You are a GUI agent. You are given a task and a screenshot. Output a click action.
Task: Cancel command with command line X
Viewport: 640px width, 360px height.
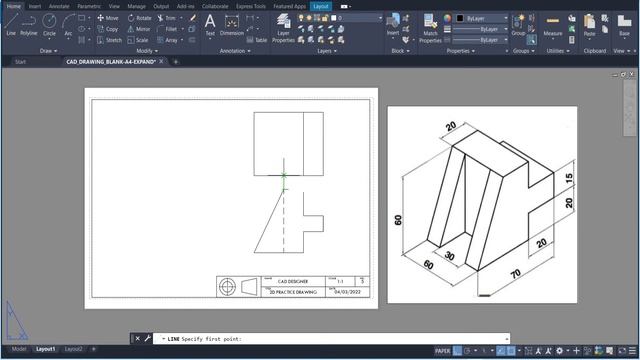[x=138, y=338]
